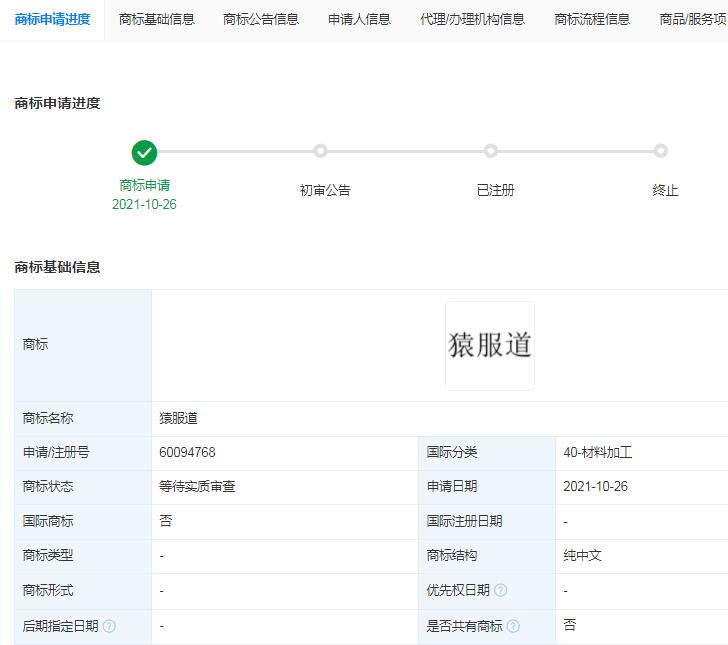
Task: Open the 猿服道 trademark image thumbnail
Action: (490, 345)
